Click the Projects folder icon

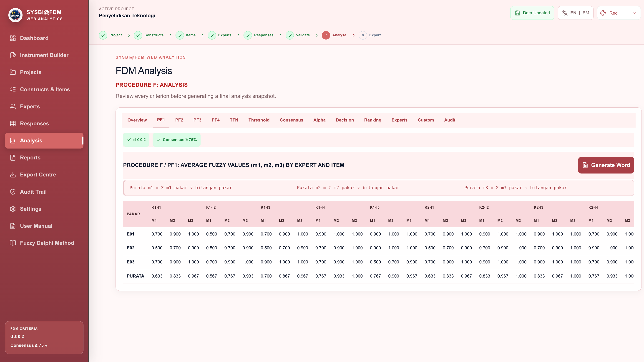point(13,72)
